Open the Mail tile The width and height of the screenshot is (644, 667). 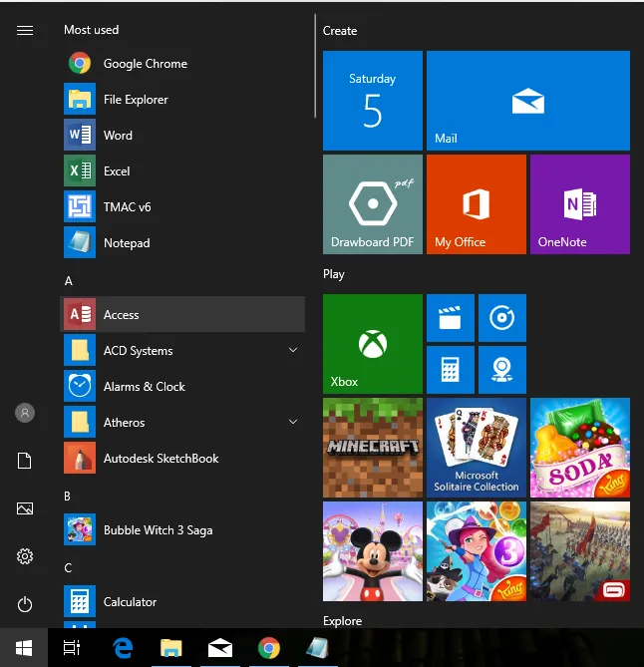tap(528, 101)
